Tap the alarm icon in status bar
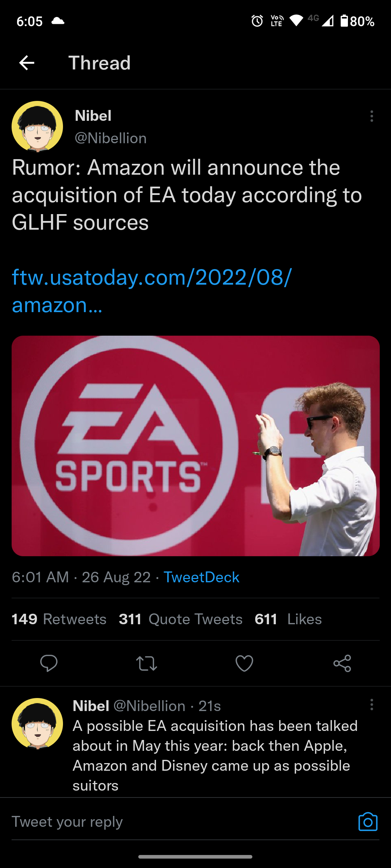Viewport: 391px width, 868px height. 257,21
